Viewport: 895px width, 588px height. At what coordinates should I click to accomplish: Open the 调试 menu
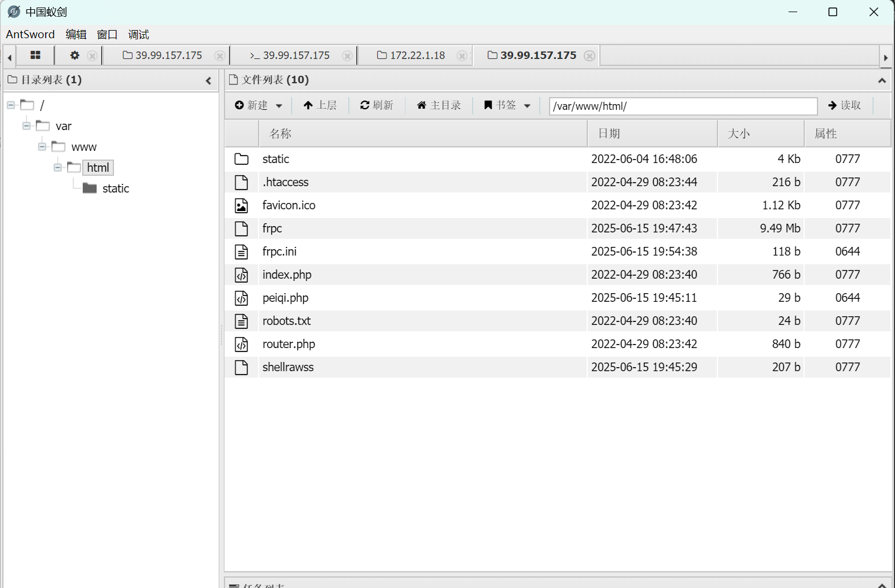click(138, 34)
